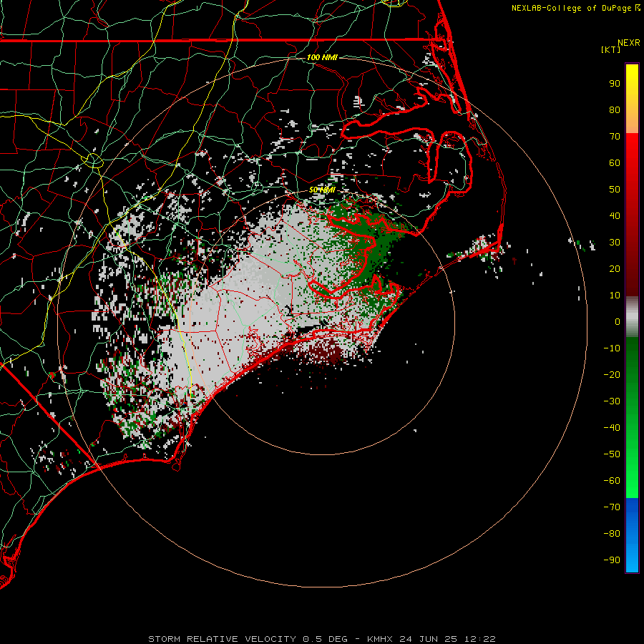Click the gray zero-velocity color bar segment

click(x=632, y=317)
